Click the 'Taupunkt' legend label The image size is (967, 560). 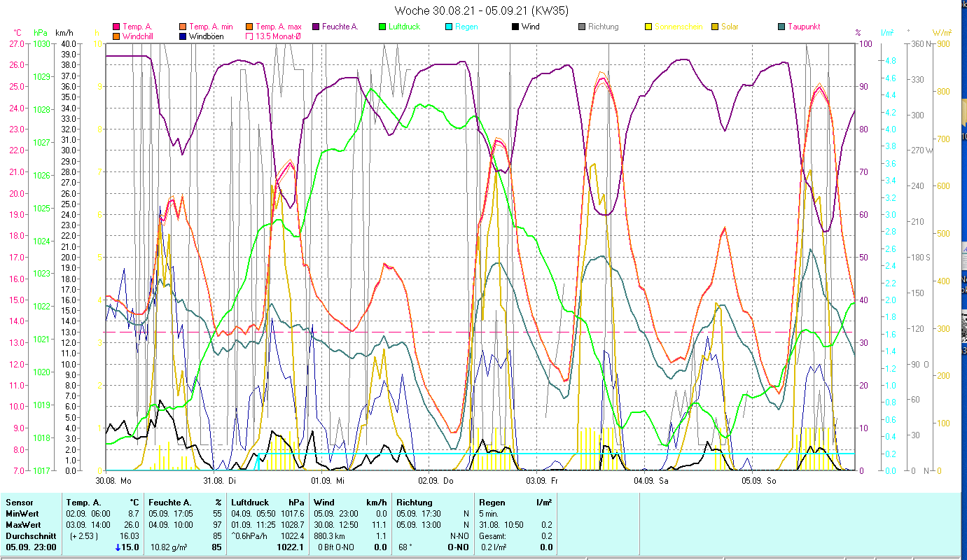[804, 27]
